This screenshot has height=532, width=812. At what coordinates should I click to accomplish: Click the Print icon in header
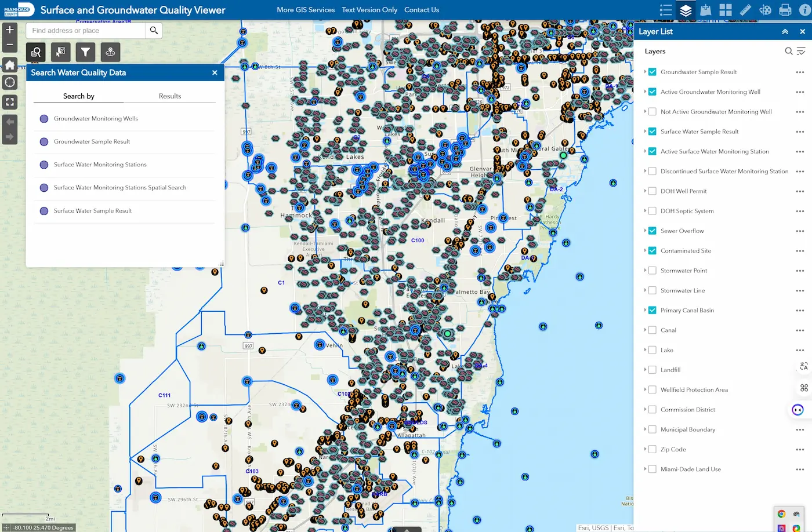coord(785,10)
